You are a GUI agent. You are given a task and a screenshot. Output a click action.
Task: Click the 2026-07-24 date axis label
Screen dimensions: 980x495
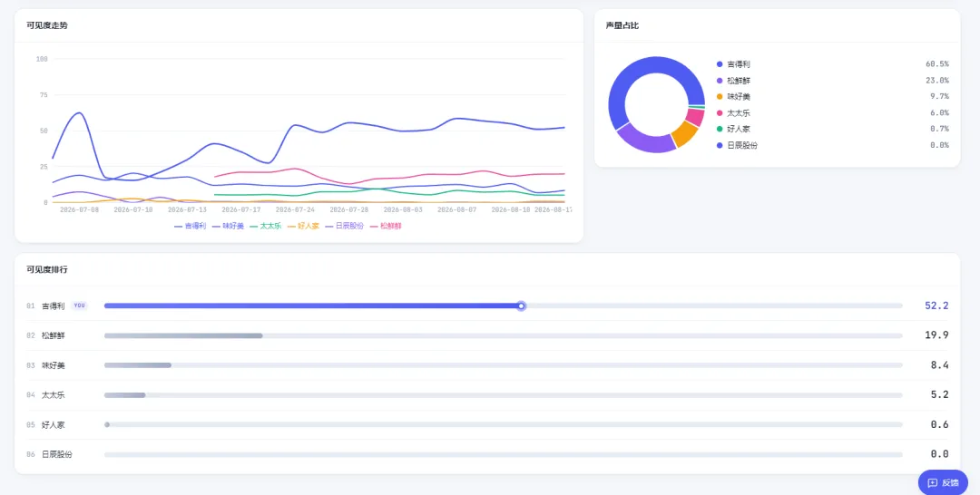click(x=296, y=209)
